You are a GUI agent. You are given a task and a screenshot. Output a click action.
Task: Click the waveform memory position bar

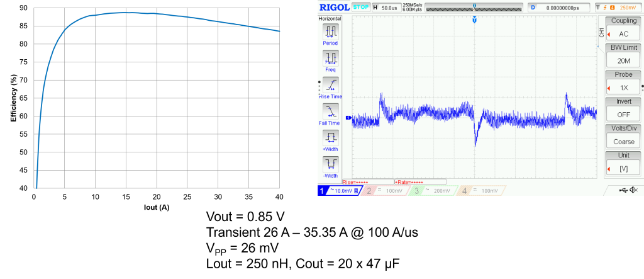[x=474, y=8]
